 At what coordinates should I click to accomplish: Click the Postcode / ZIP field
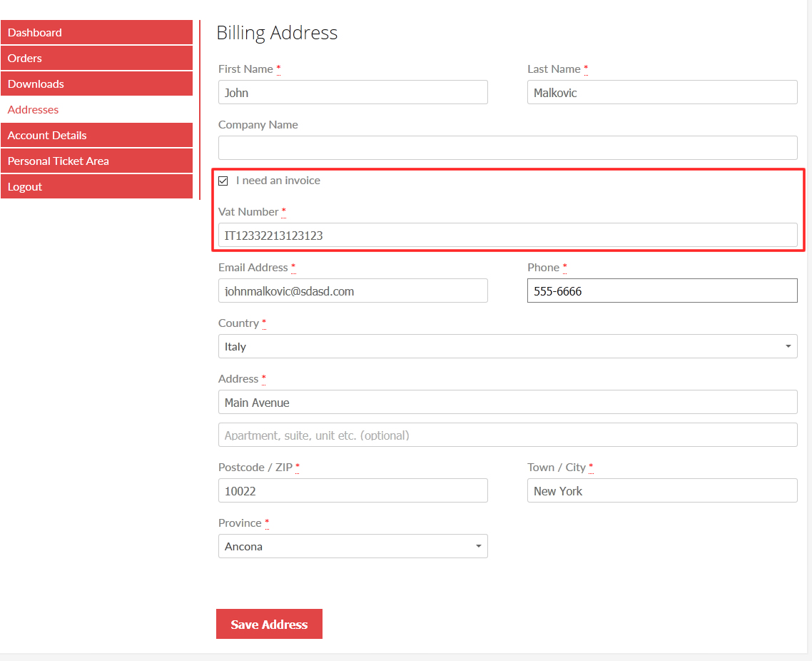352,490
